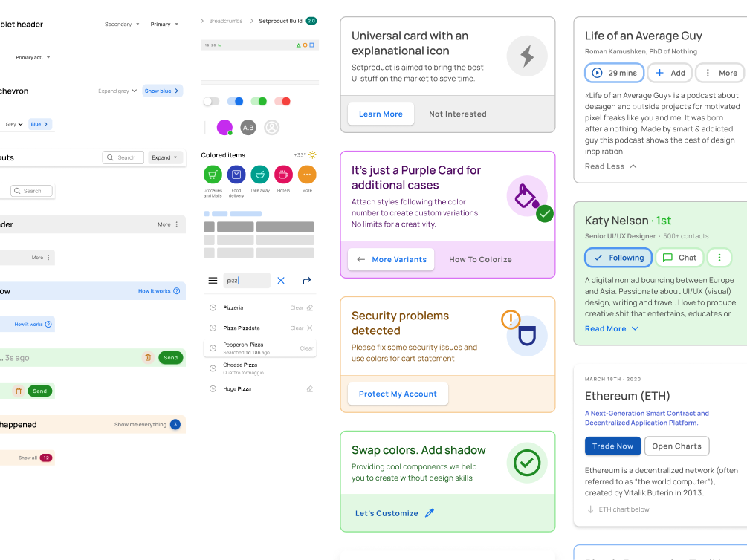This screenshot has height=560, width=747.
Task: Expand the Expand grey chevron
Action: (117, 91)
